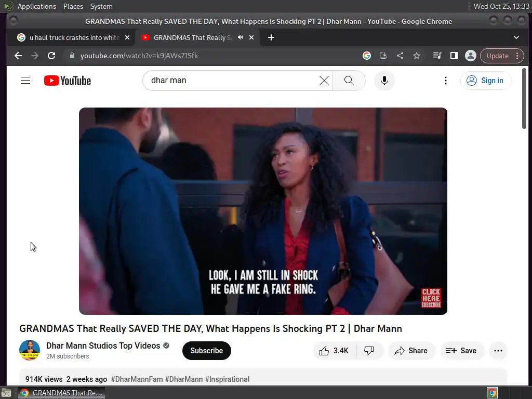
Task: Start voice search with the microphone
Action: pyautogui.click(x=384, y=81)
